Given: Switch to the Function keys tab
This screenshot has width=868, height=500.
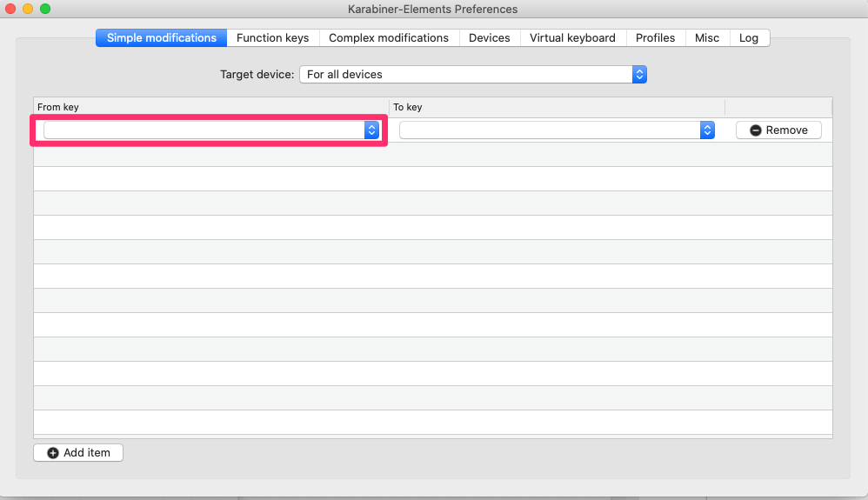Looking at the screenshot, I should click(x=272, y=37).
